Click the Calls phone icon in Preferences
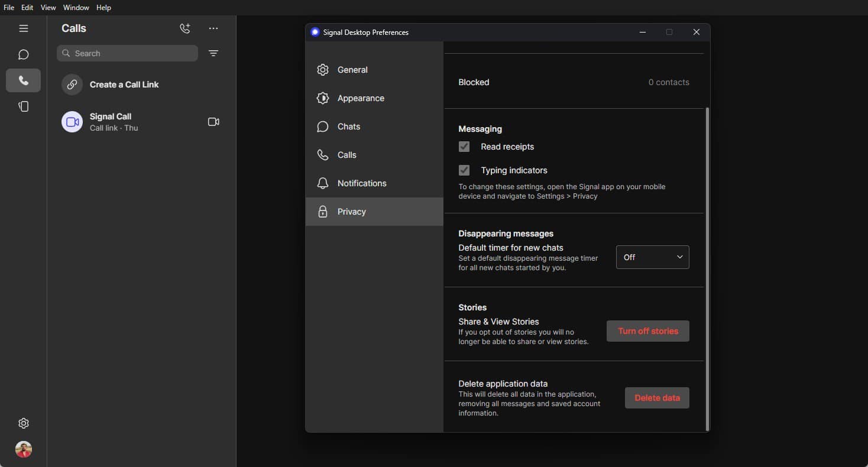The width and height of the screenshot is (868, 467). [x=323, y=155]
